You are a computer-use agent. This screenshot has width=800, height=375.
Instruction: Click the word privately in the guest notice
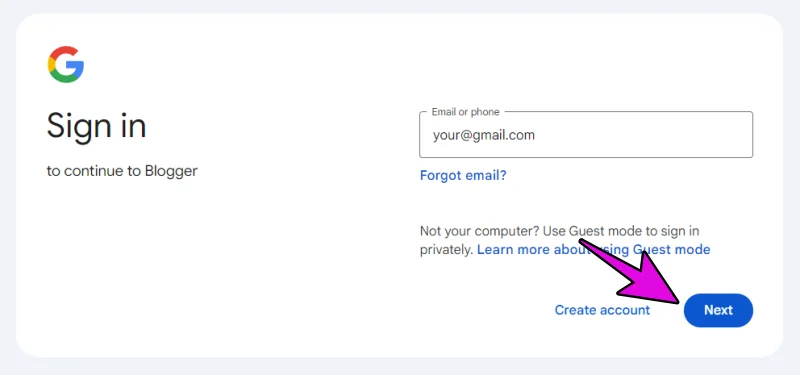pyautogui.click(x=445, y=249)
